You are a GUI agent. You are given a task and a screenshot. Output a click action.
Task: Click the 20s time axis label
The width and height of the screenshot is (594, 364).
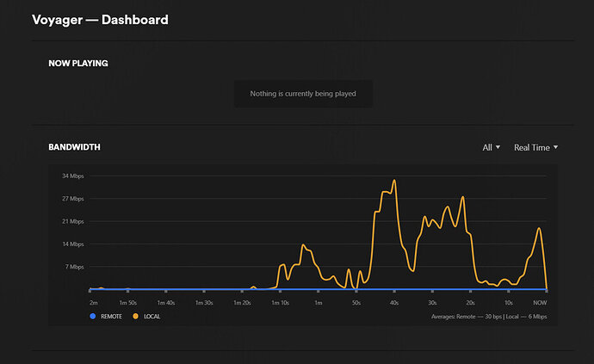[471, 303]
